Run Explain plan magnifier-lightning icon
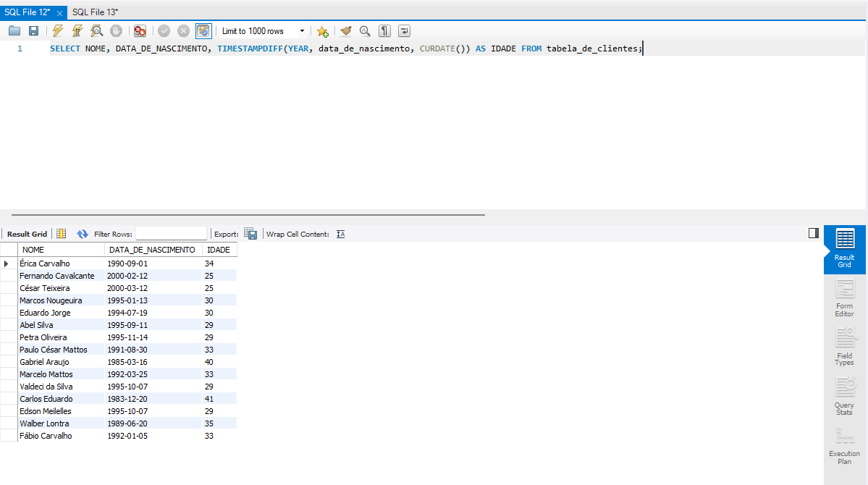This screenshot has height=485, width=868. 97,31
